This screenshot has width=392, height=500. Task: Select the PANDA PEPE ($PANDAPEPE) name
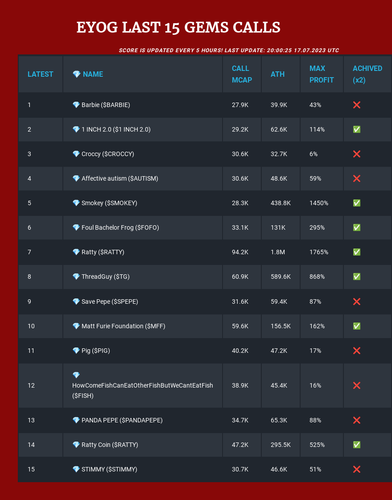coord(122,420)
